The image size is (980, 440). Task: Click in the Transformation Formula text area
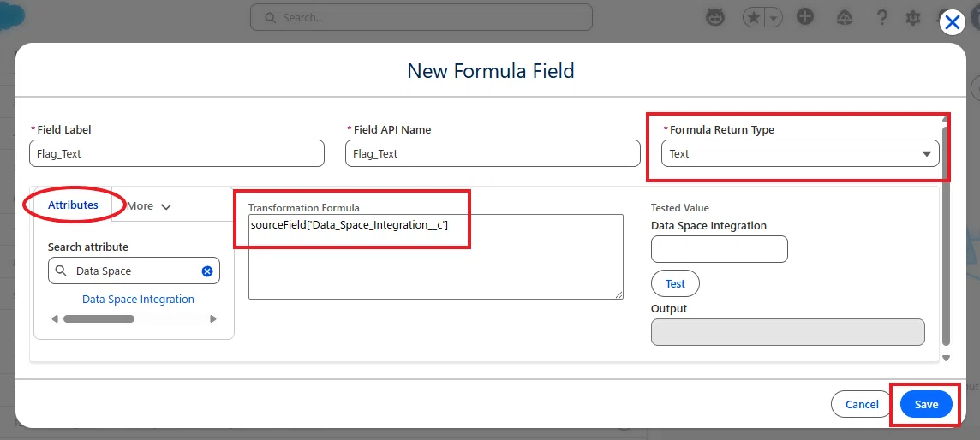[436, 257]
